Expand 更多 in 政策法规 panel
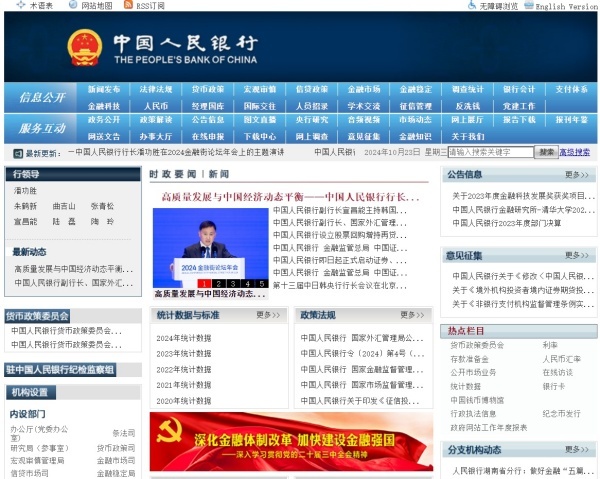Viewport: 600px width, 479px height. pos(412,315)
